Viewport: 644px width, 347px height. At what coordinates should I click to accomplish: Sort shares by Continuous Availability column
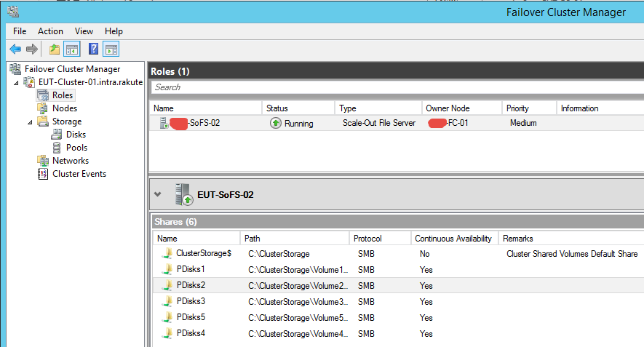pos(453,239)
